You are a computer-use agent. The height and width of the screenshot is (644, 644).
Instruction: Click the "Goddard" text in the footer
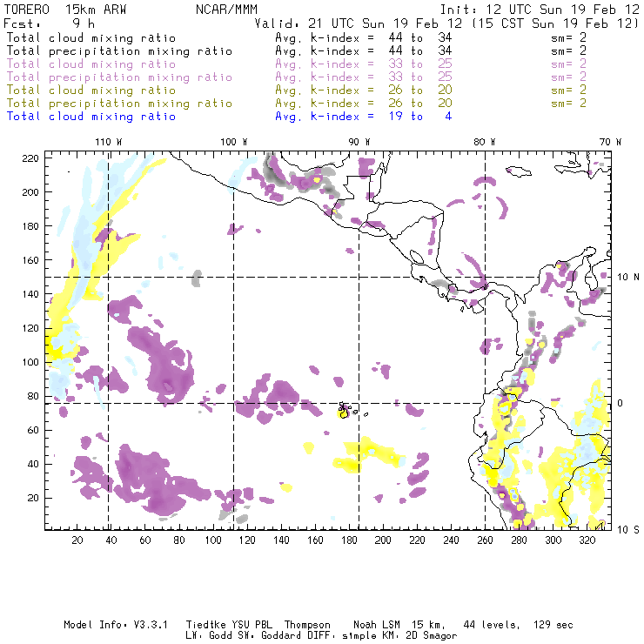(x=282, y=636)
